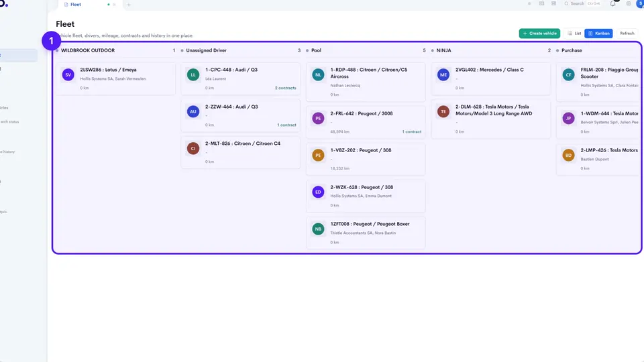Click the PE avatar on card 2-FRL-642

[x=318, y=118]
